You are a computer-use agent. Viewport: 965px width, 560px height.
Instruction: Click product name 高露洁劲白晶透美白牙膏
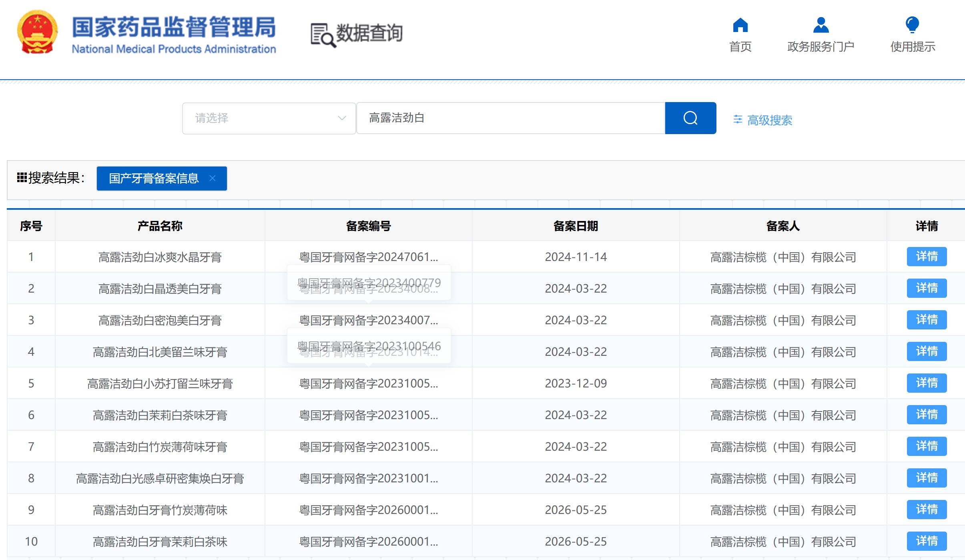pos(160,289)
